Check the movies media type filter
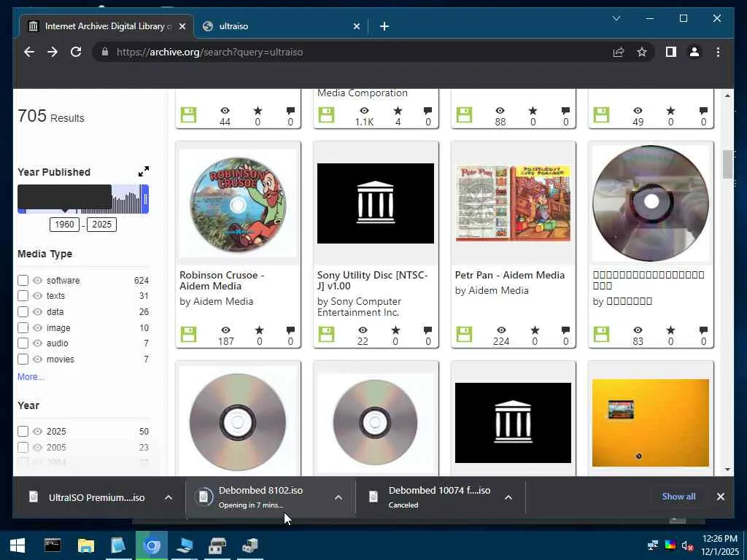This screenshot has height=560, width=747. pos(23,359)
